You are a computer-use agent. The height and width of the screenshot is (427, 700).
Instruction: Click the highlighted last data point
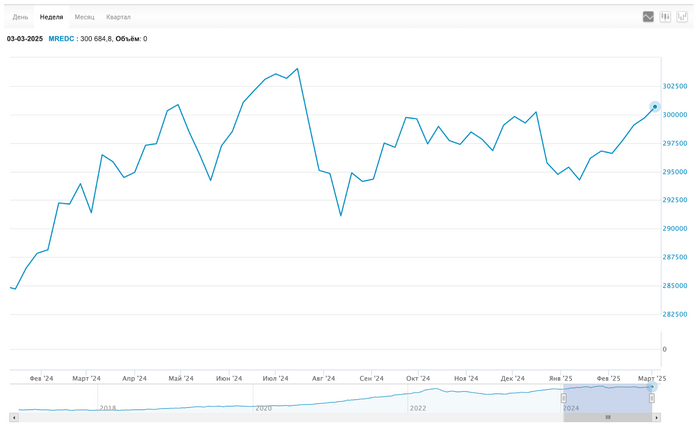pyautogui.click(x=655, y=106)
